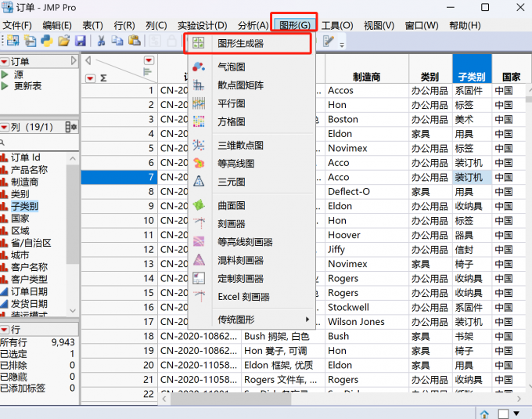Screen dimensions: 532x419
Task: Open the 文件(F) menu
Action: pyautogui.click(x=17, y=26)
